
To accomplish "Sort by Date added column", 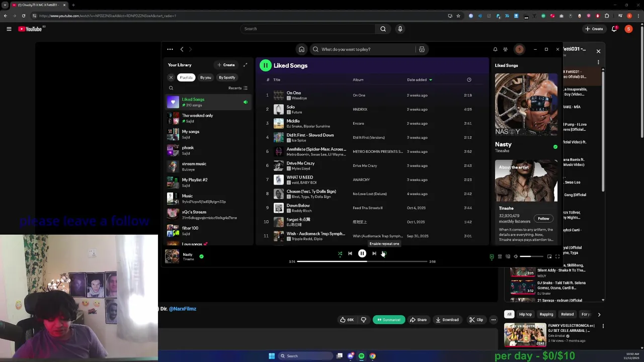I will pyautogui.click(x=419, y=79).
